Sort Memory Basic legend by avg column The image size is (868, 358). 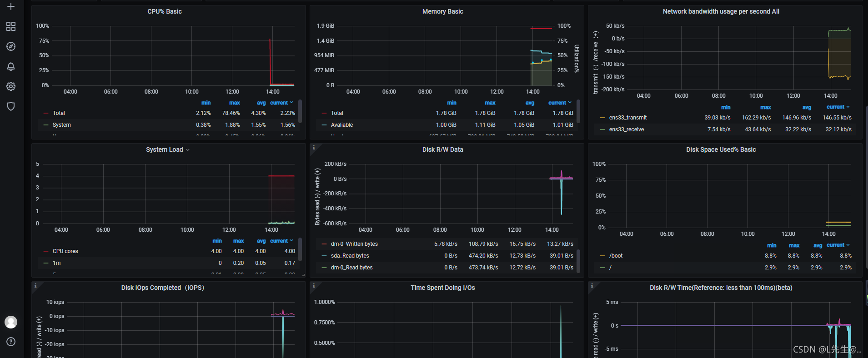click(x=530, y=103)
